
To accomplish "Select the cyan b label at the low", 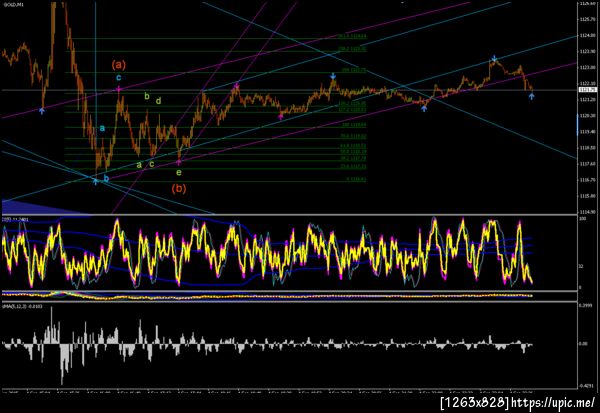I will (x=106, y=178).
